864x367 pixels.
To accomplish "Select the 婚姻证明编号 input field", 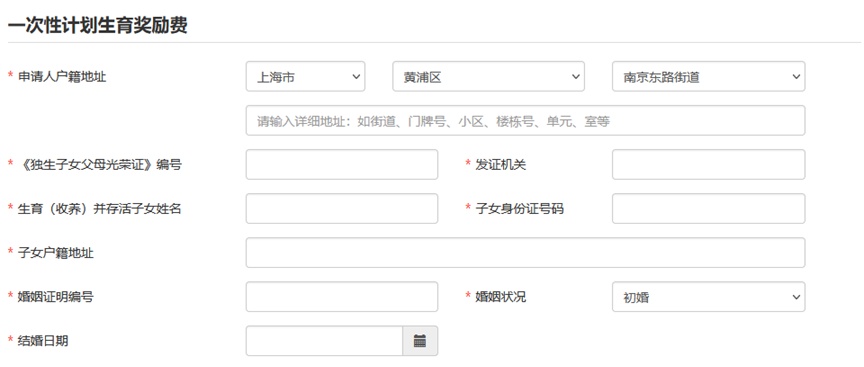I will pyautogui.click(x=342, y=297).
